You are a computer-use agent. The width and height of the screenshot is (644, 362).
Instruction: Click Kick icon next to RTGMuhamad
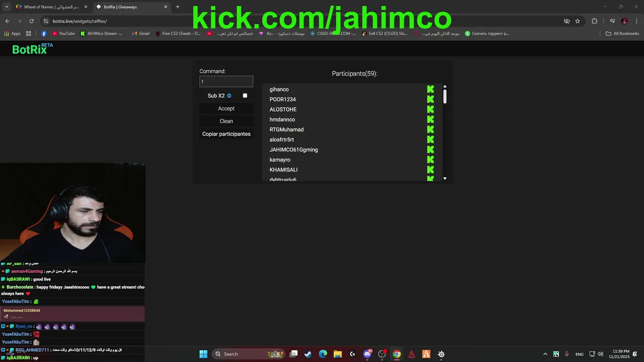pos(430,129)
